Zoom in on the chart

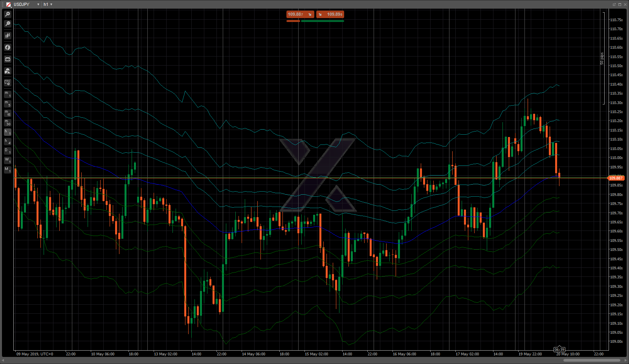pos(7,14)
